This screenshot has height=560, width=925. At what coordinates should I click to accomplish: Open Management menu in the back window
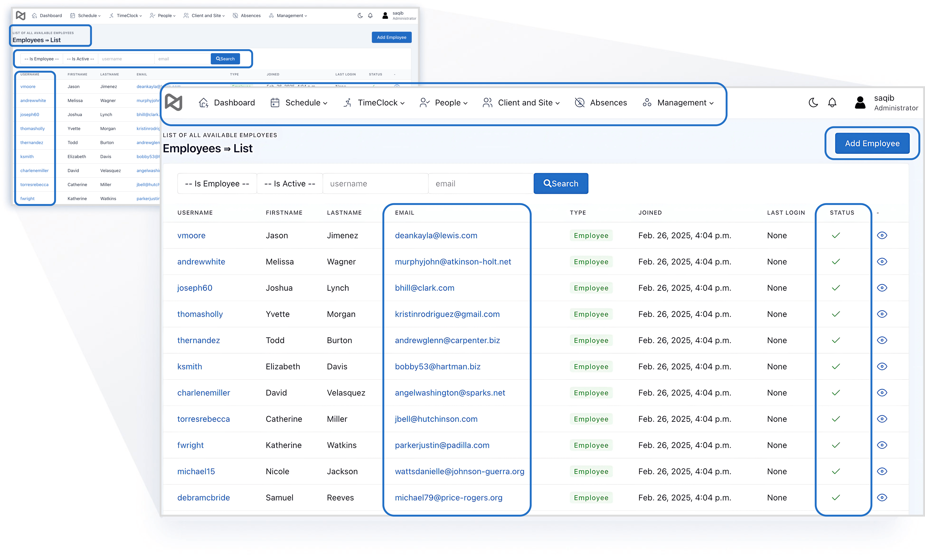288,15
